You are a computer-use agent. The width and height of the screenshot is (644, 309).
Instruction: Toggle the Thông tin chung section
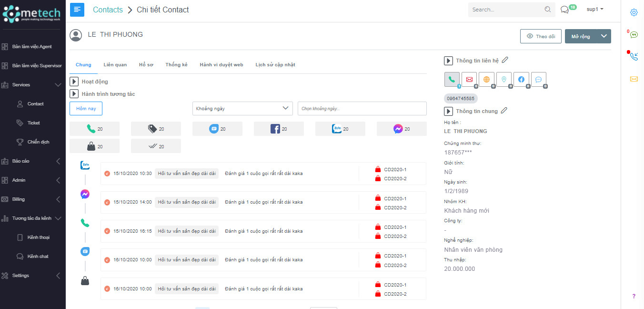coord(448,111)
